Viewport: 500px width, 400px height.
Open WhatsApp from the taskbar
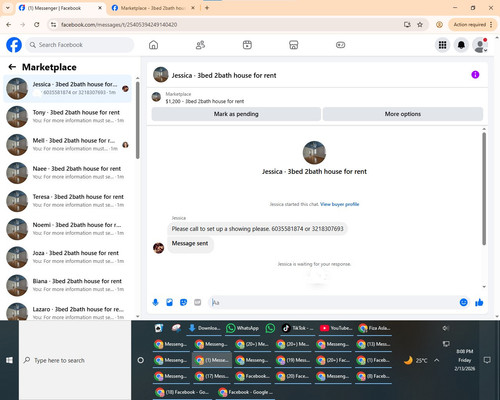242,328
